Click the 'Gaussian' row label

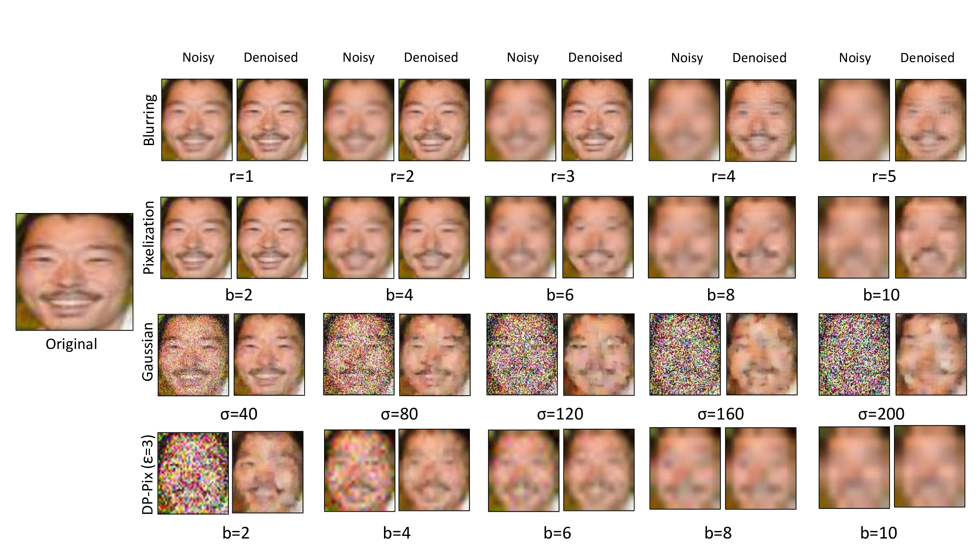(x=147, y=352)
